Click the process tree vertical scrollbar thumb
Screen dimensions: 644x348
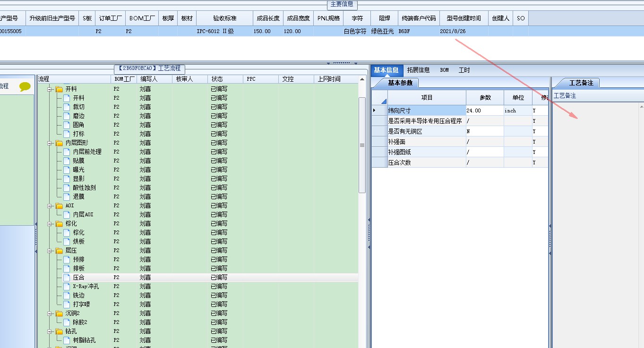point(362,145)
